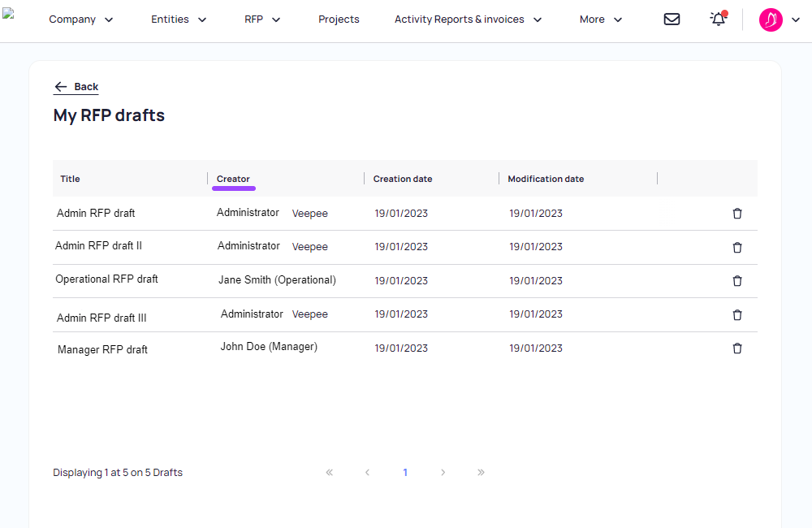This screenshot has width=812, height=528.
Task: Delete the Operational RFP draft row
Action: [737, 281]
